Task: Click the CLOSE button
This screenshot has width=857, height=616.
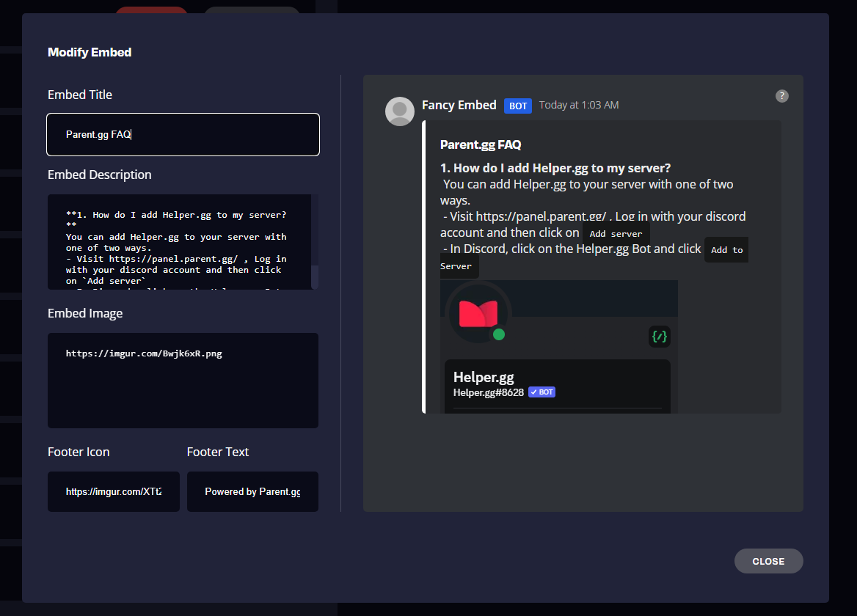Action: pyautogui.click(x=768, y=561)
